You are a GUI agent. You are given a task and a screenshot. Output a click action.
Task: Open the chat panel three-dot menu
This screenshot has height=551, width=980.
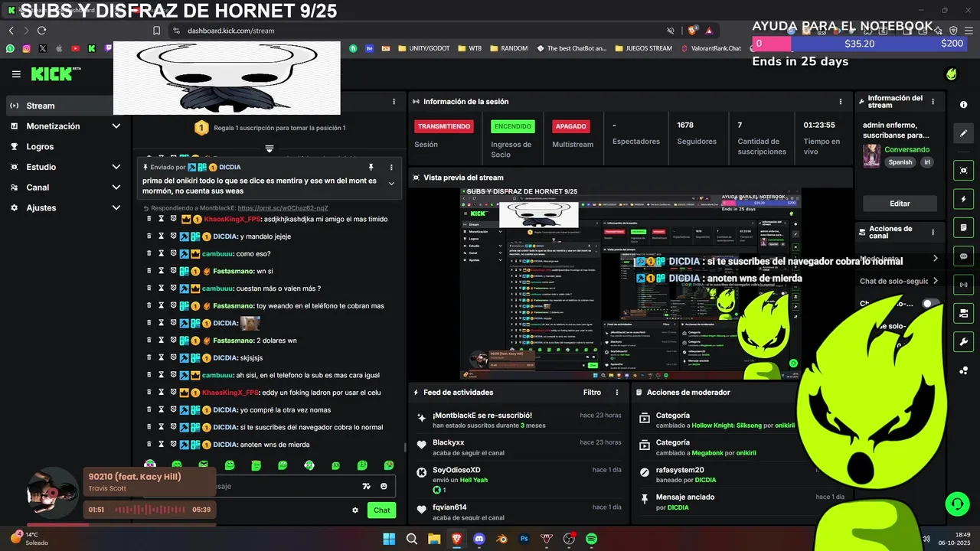coord(394,101)
